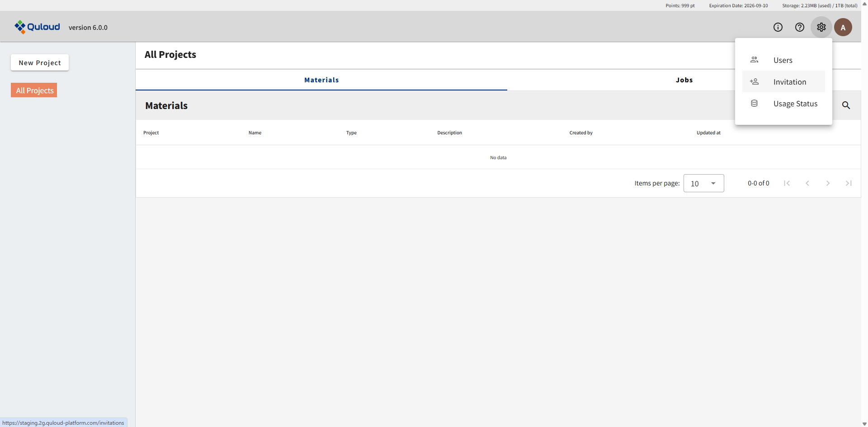868x427 pixels.
Task: Open the help question mark icon
Action: (799, 27)
